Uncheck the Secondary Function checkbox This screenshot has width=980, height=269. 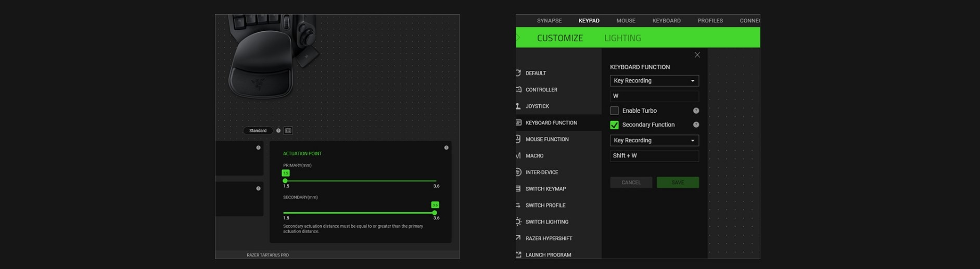614,125
